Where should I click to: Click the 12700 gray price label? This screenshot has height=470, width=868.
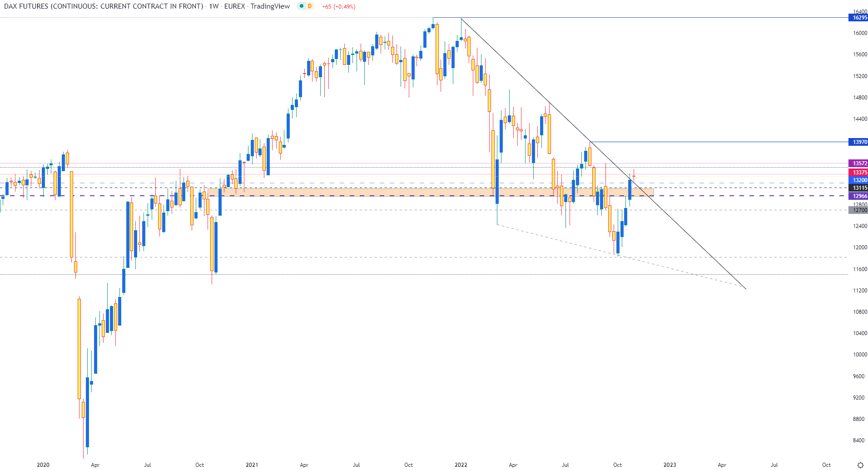coord(858,210)
